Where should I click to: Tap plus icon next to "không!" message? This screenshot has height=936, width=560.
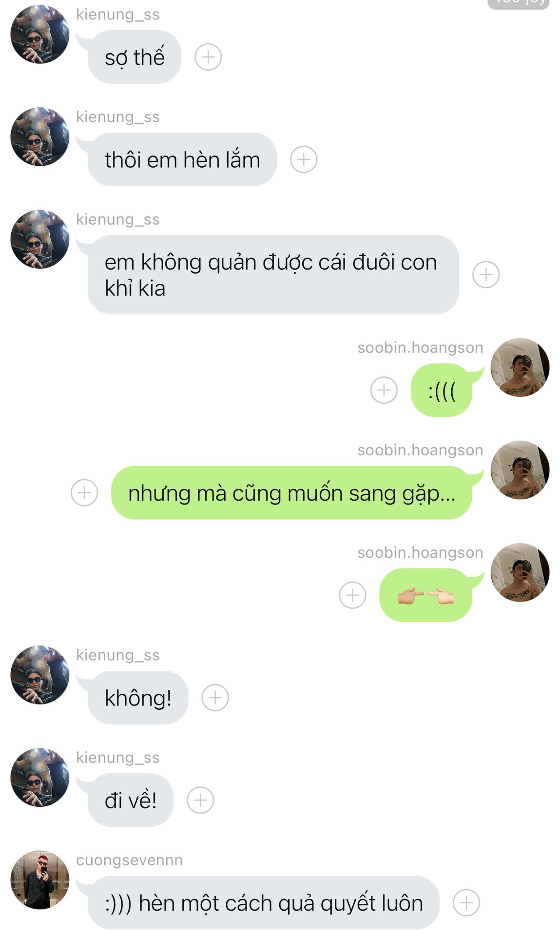click(x=215, y=698)
